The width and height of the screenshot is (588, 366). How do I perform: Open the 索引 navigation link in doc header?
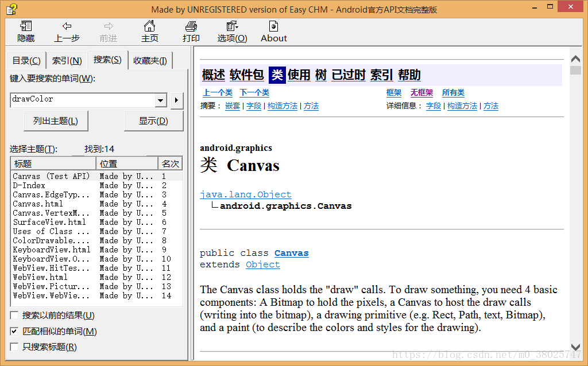click(382, 75)
